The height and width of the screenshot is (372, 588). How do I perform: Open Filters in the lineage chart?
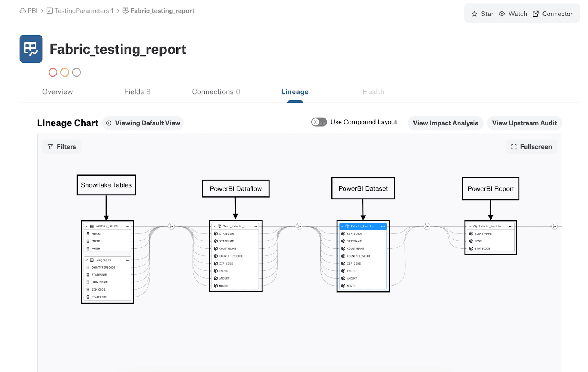(x=61, y=146)
